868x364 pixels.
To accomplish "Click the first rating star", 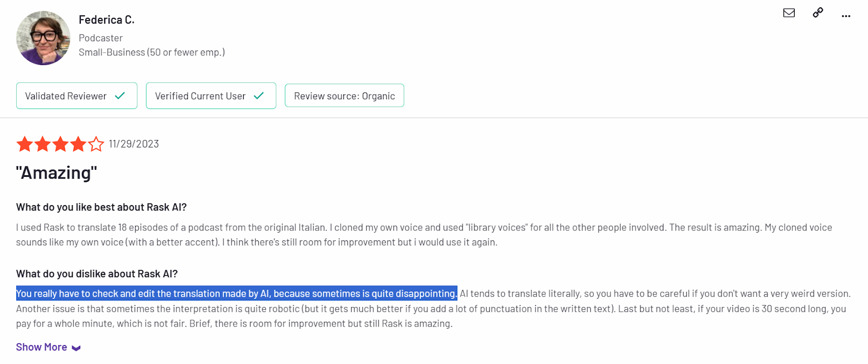I will [24, 144].
